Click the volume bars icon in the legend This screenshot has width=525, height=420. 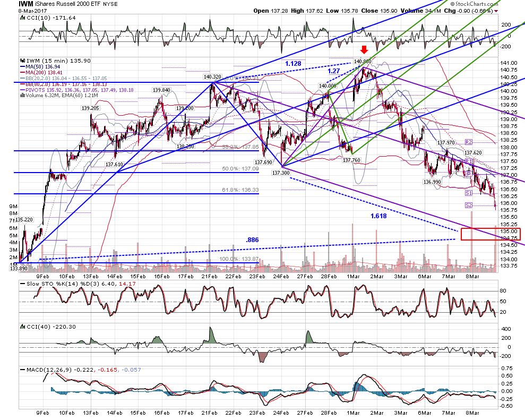click(22, 96)
